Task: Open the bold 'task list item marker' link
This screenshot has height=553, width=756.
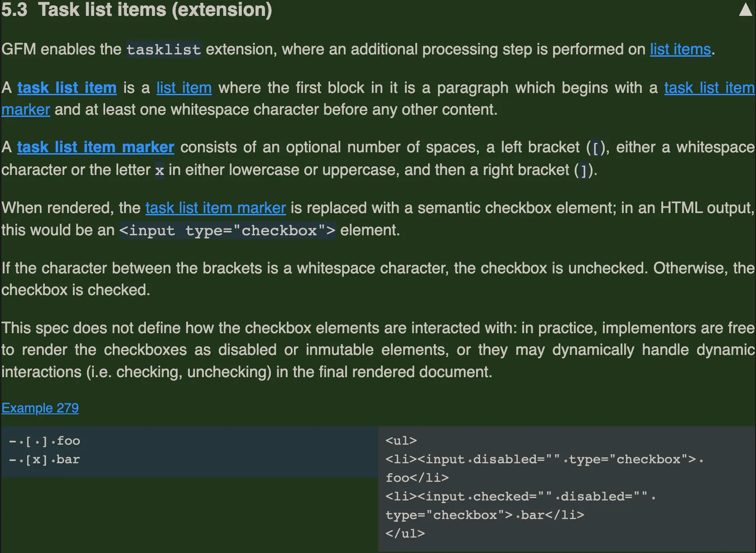Action: (x=96, y=147)
